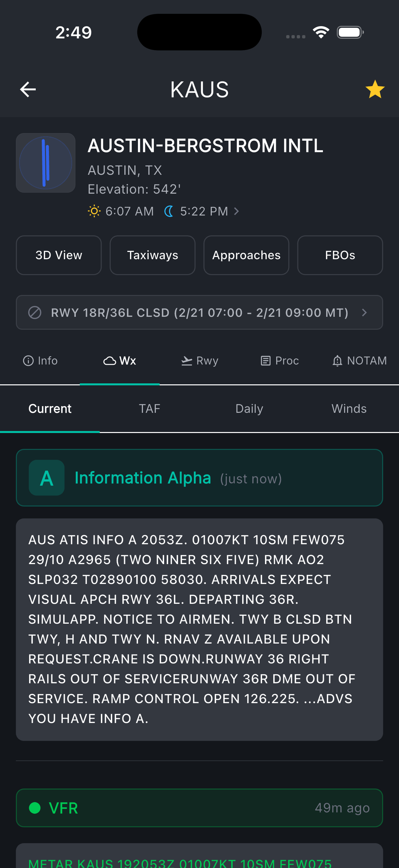Open the VFR flight category banner

click(x=199, y=808)
